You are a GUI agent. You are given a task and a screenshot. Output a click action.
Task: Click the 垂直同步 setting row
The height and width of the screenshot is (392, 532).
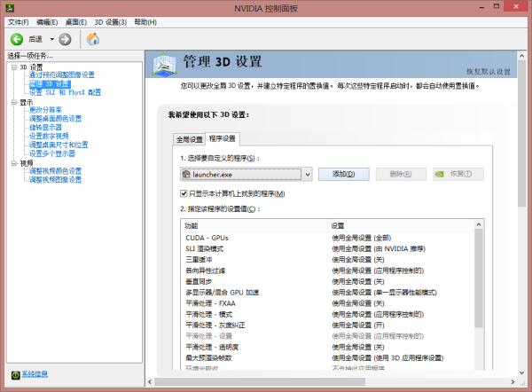tap(328, 282)
